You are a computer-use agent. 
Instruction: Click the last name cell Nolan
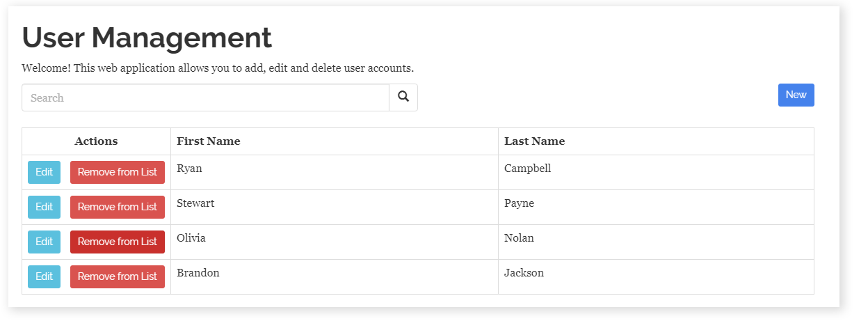(x=519, y=238)
